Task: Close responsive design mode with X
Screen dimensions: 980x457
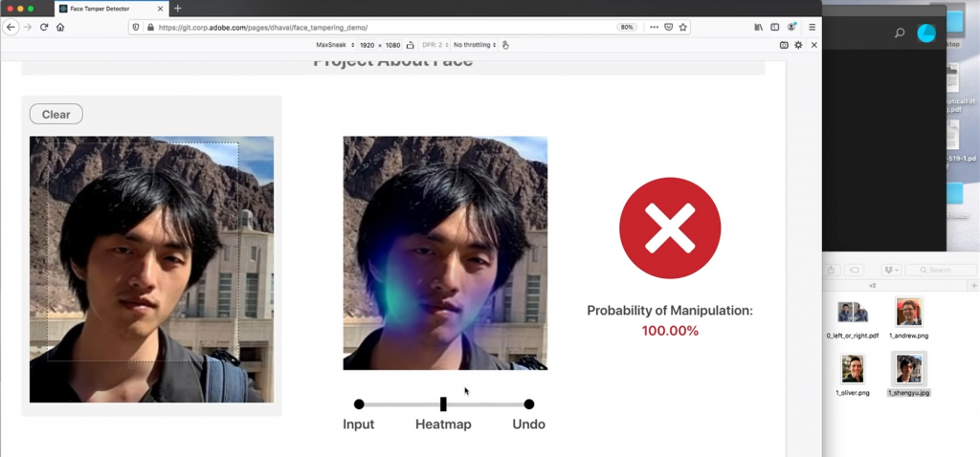Action: click(x=813, y=45)
